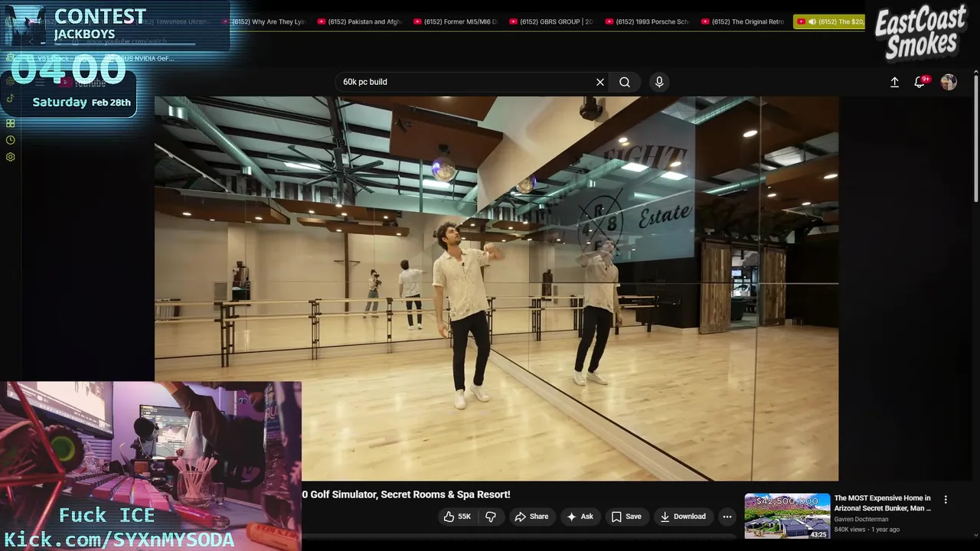The height and width of the screenshot is (551, 980).
Task: Start voice search with the microphone icon
Action: pyautogui.click(x=659, y=82)
